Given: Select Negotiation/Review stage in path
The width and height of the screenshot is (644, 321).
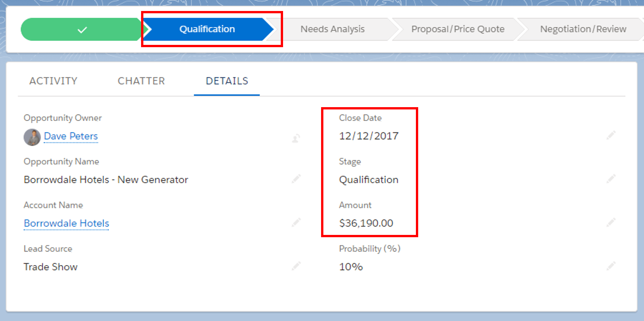Looking at the screenshot, I should click(583, 29).
